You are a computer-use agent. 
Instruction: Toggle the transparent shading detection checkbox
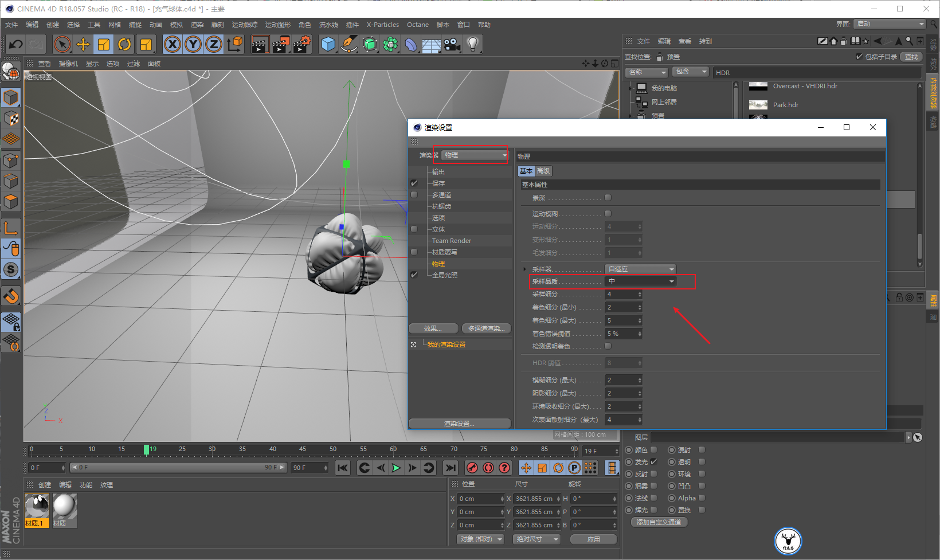pyautogui.click(x=608, y=346)
